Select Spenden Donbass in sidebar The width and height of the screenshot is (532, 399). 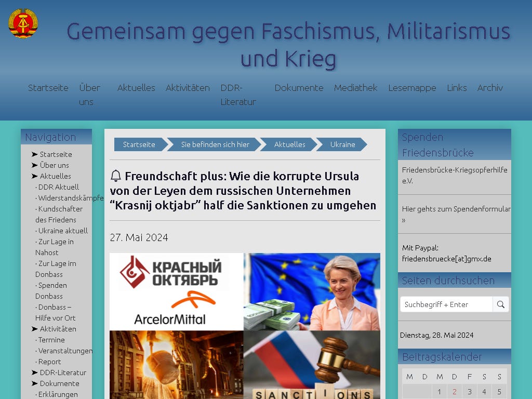pos(51,290)
